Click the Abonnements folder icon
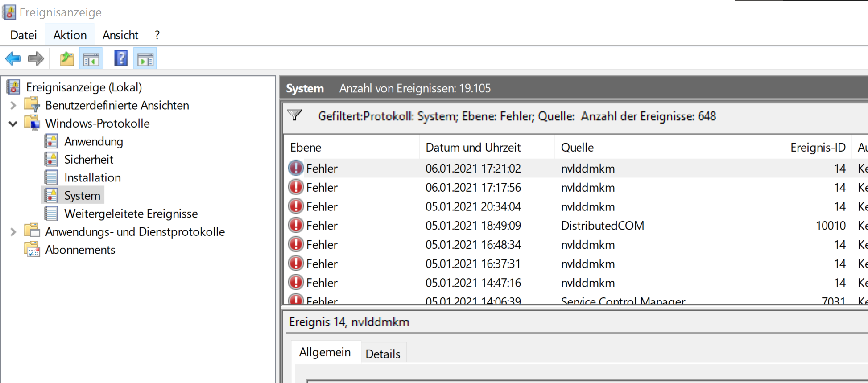Image resolution: width=868 pixels, height=383 pixels. click(x=32, y=250)
